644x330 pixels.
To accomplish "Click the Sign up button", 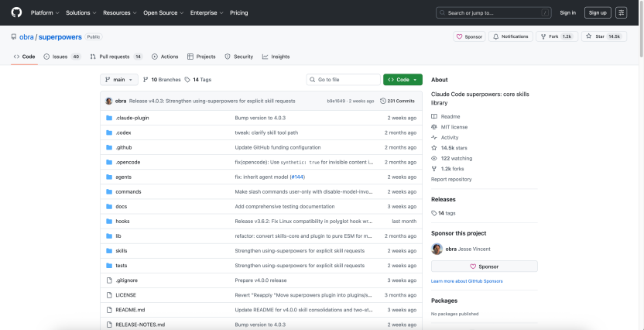I will 597,12.
